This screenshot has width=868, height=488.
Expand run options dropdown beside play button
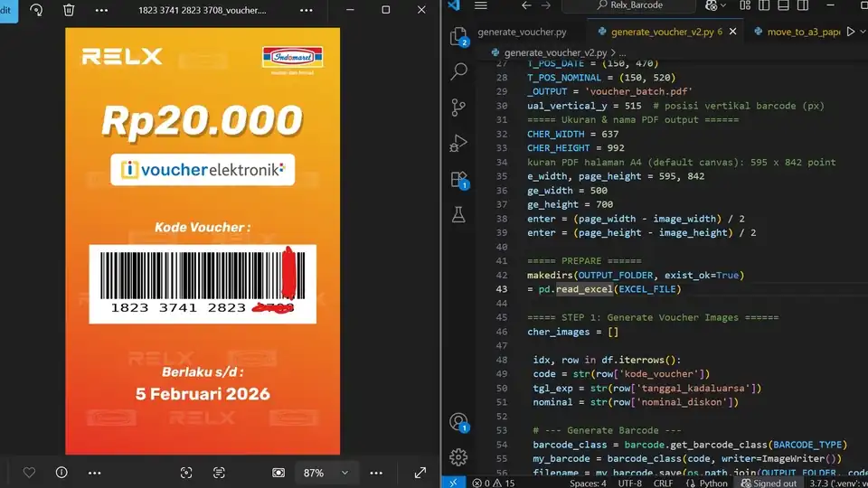[x=863, y=32]
